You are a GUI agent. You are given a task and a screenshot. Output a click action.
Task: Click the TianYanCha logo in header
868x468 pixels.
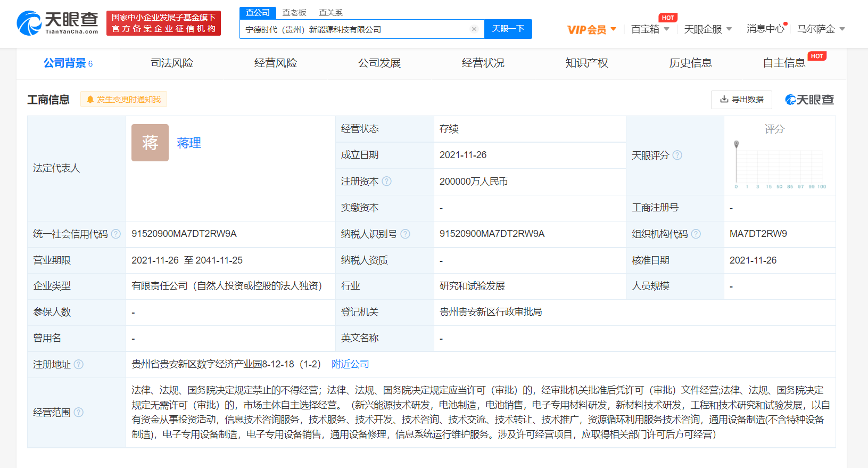coord(57,23)
